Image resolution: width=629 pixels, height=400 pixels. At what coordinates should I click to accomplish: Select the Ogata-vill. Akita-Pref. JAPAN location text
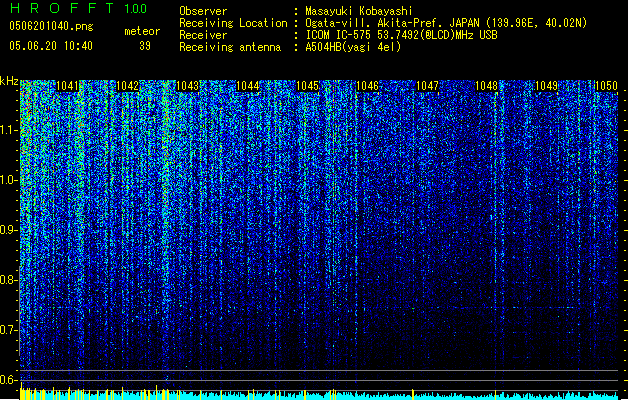pyautogui.click(x=446, y=23)
